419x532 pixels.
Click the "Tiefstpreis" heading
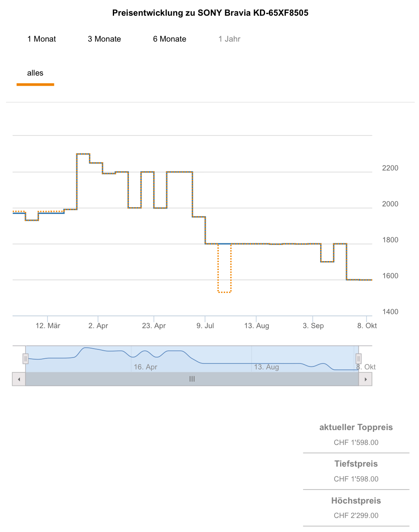click(x=356, y=464)
